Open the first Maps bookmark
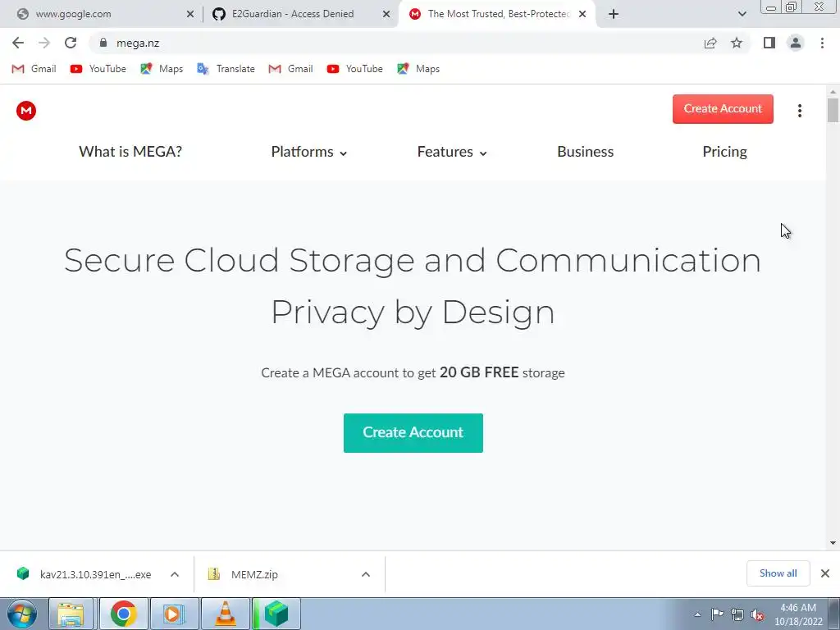 162,69
